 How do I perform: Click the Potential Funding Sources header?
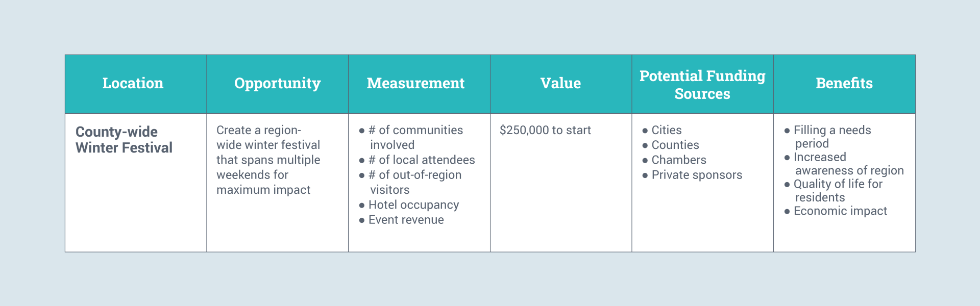pos(702,85)
